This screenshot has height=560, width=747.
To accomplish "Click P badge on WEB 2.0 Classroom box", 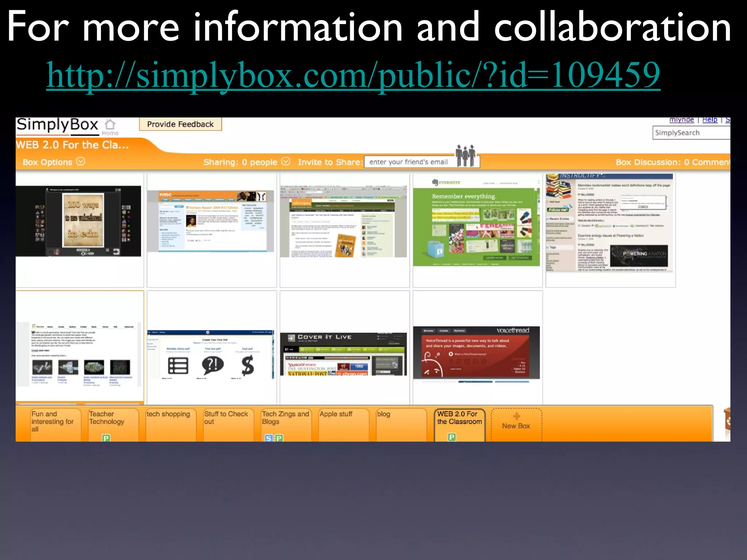I will (452, 437).
